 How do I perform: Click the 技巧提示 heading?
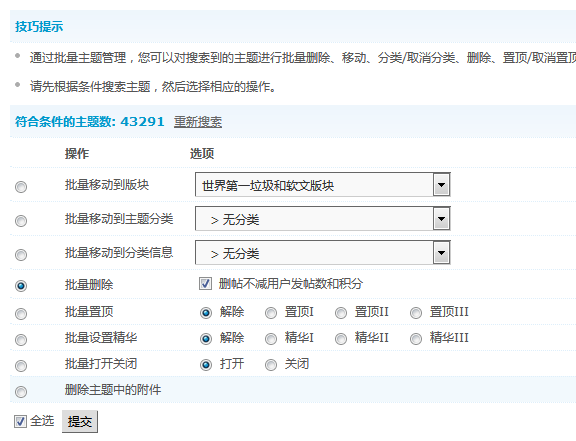tap(39, 26)
